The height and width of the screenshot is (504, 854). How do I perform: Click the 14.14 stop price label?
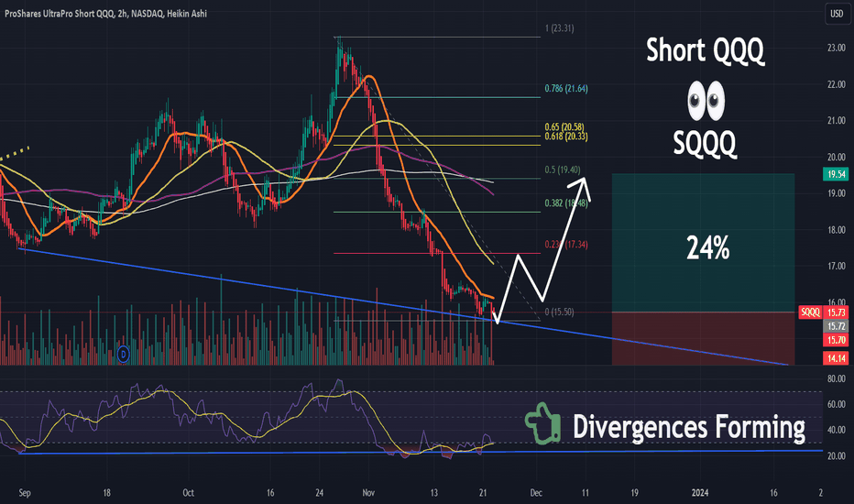coord(837,358)
